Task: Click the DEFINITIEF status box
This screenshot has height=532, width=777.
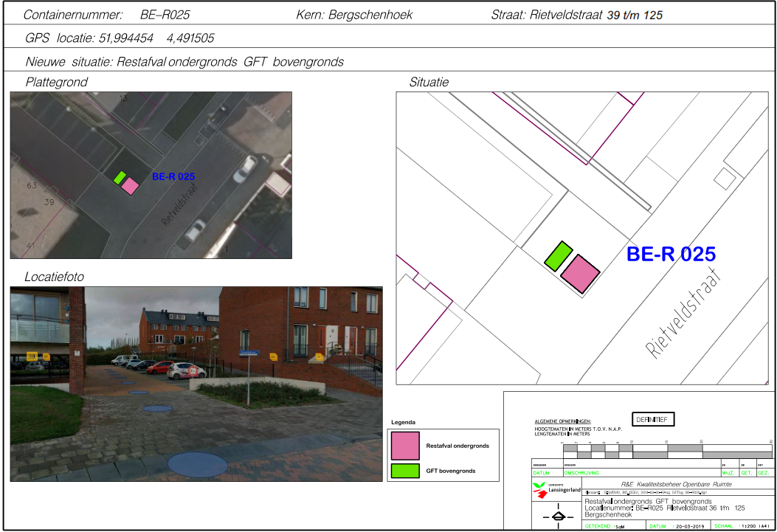Action: click(653, 419)
